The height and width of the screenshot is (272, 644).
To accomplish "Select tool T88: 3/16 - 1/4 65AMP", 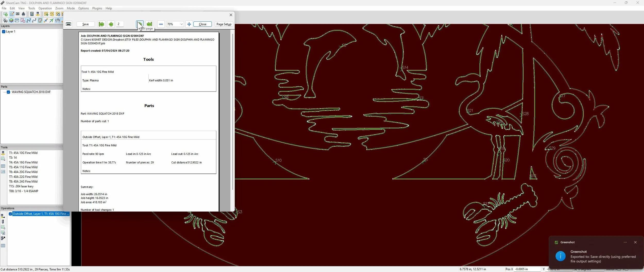I will (24, 191).
